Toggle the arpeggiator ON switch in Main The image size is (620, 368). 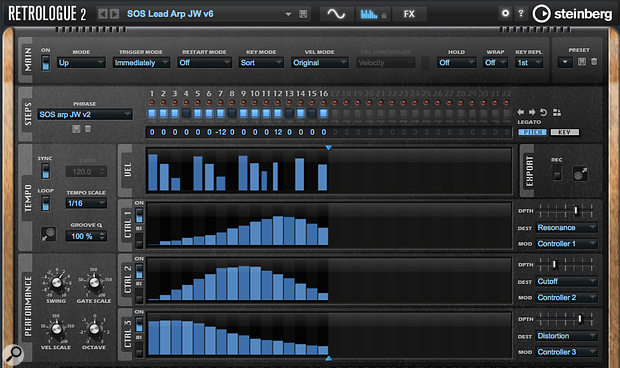coord(45,63)
